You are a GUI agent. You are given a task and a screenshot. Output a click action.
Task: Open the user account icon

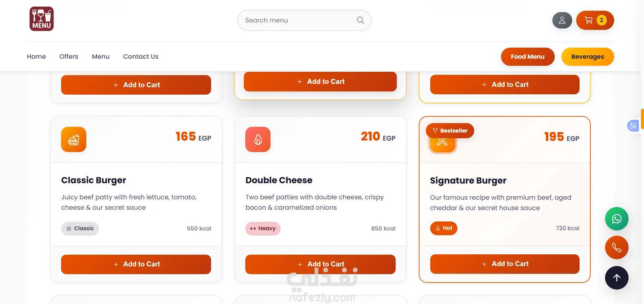(562, 20)
